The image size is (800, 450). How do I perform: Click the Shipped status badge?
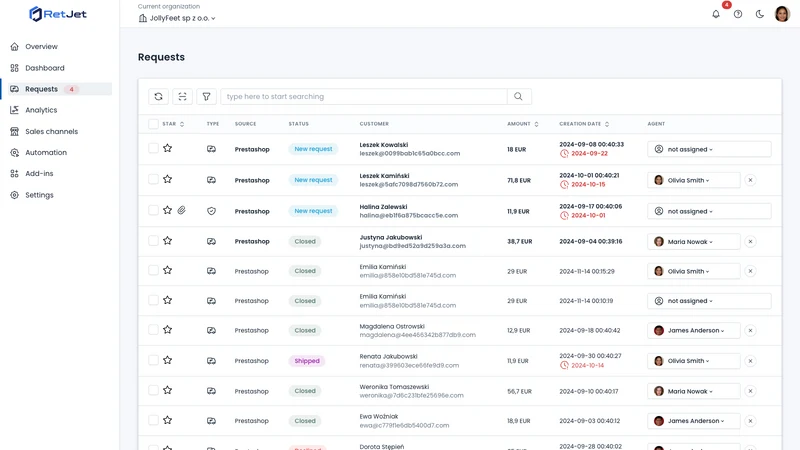(x=307, y=361)
